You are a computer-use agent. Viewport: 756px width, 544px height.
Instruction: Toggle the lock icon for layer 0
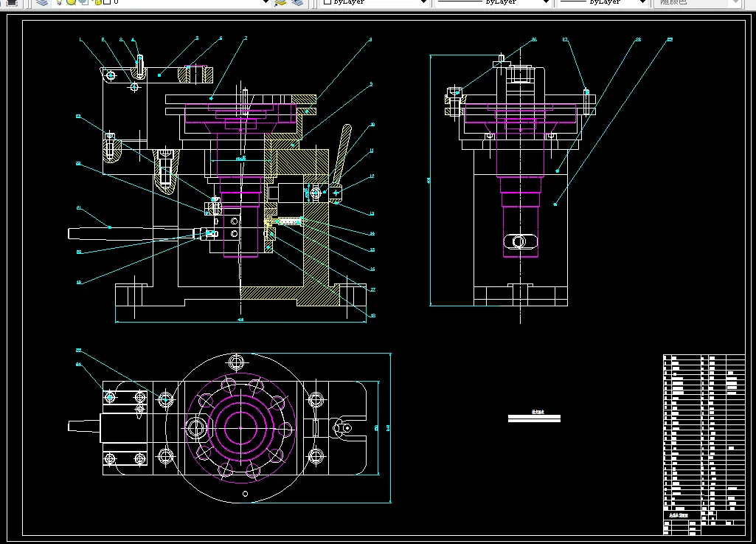[x=97, y=2]
